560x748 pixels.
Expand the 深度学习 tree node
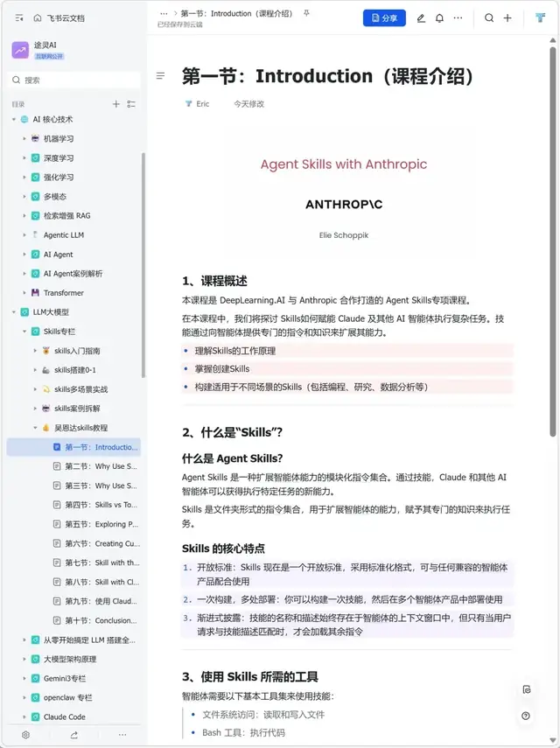pyautogui.click(x=24, y=157)
